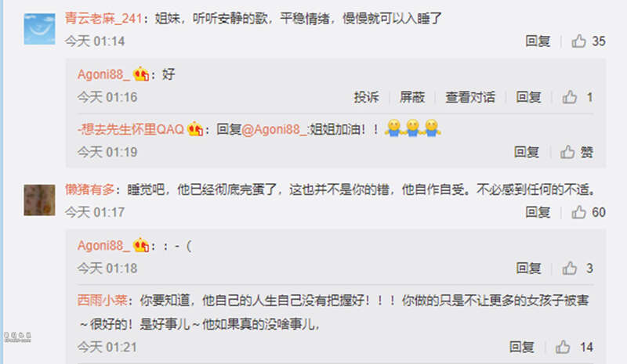Open the -想去先生怀里QAQ username link
Image resolution: width=627 pixels, height=364 pixels.
coord(130,129)
